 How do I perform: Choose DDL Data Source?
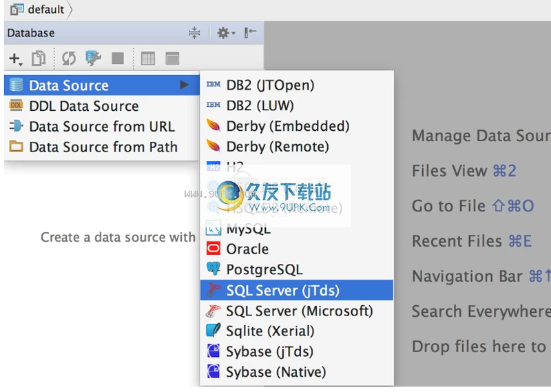pos(102,106)
